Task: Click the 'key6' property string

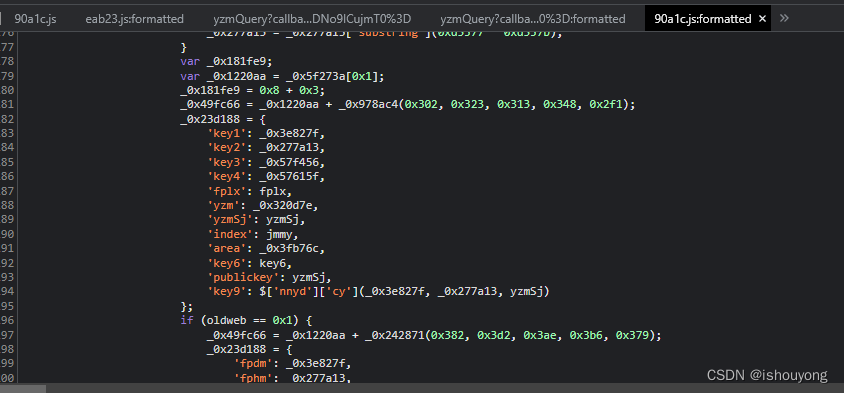Action: coord(227,263)
